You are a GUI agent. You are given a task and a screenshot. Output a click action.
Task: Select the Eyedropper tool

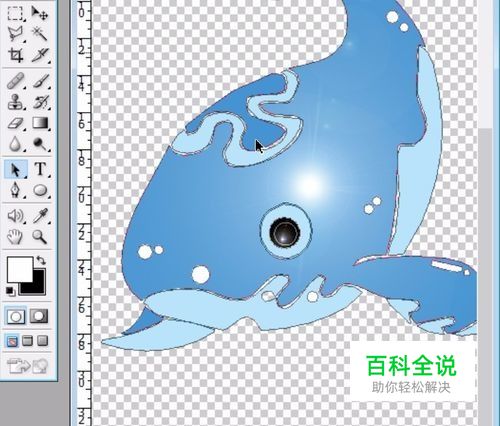(x=40, y=216)
